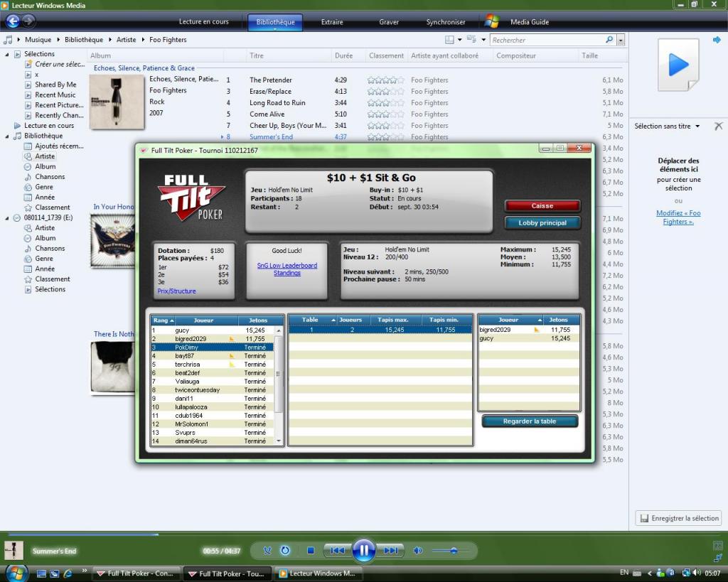The width and height of the screenshot is (728, 582).
Task: Click the Windows logo next to Media Guide
Action: 492,21
